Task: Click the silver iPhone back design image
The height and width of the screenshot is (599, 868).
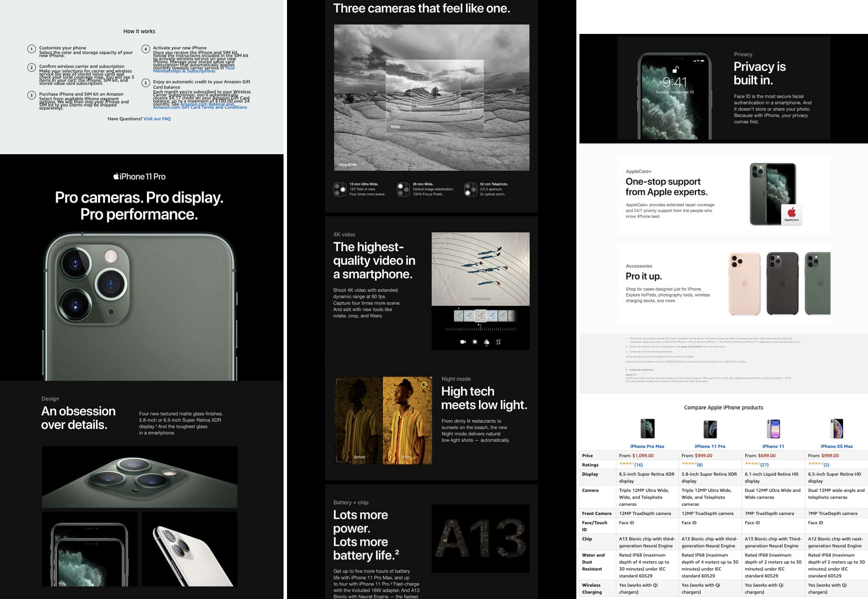Action: click(x=189, y=549)
